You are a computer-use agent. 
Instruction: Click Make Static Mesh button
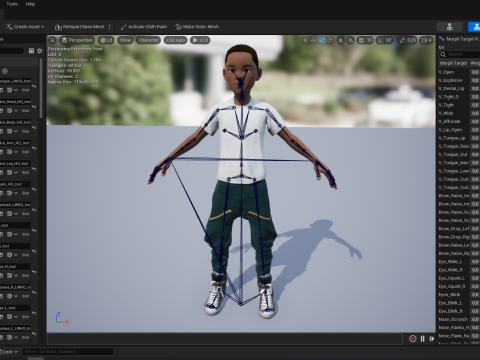pos(197,27)
